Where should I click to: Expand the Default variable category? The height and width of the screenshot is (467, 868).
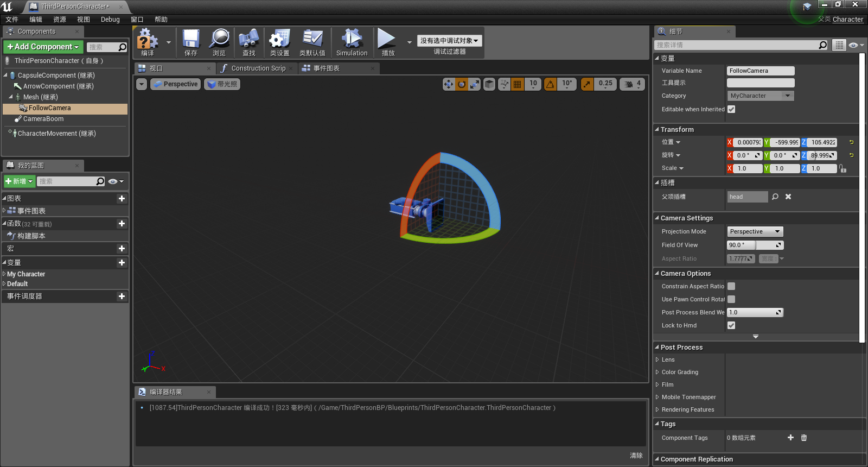(4, 284)
